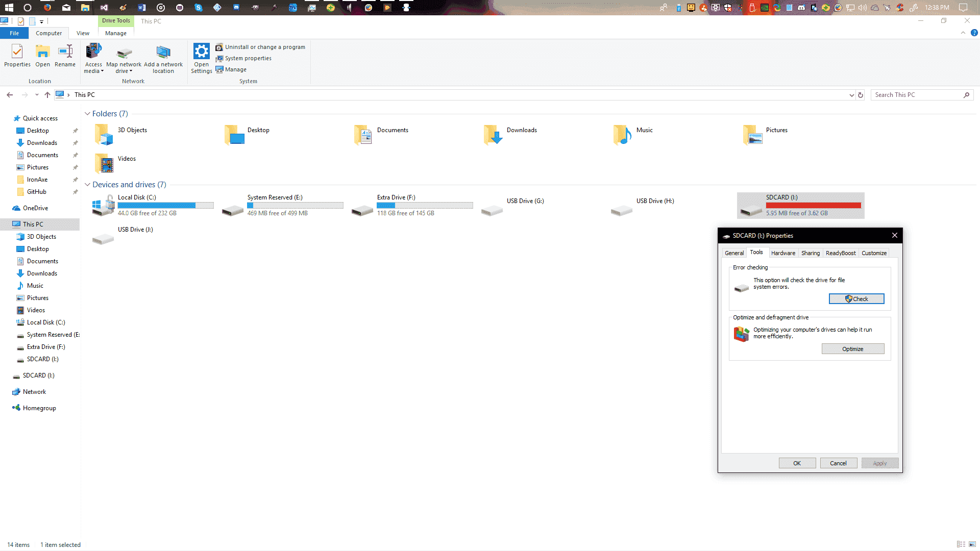The height and width of the screenshot is (551, 980).
Task: Click the Rename ribbon icon
Action: coord(65,55)
